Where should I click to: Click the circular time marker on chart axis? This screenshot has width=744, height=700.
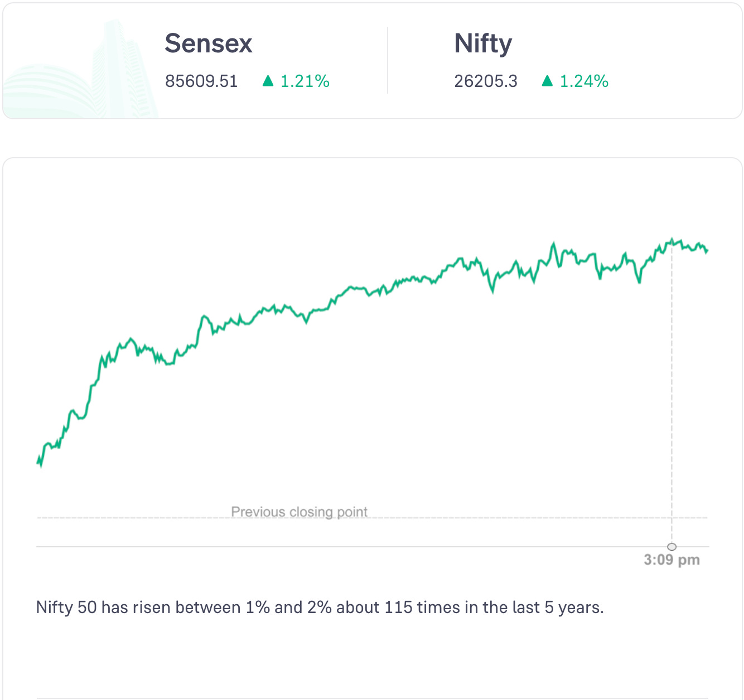(x=672, y=547)
